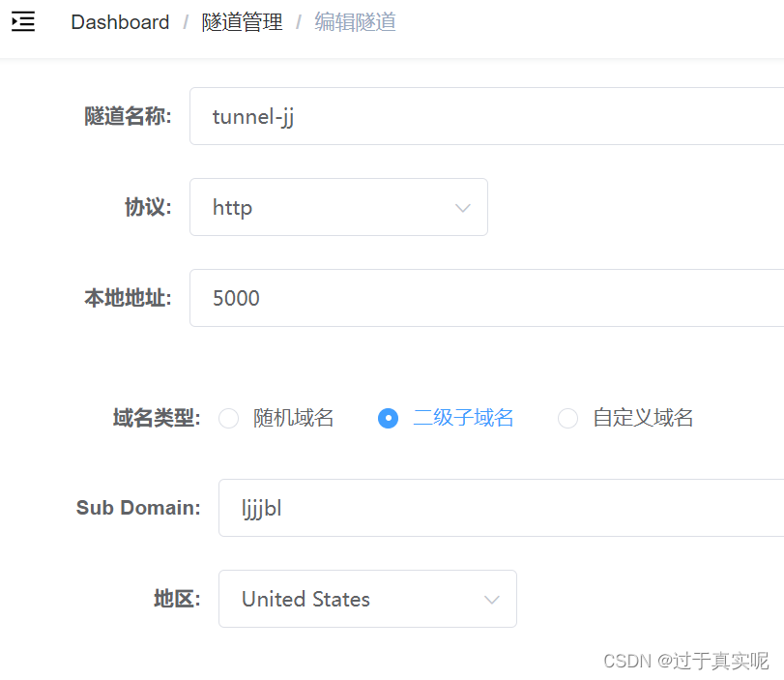Open 隧道管理 from the breadcrumb

pos(242,21)
